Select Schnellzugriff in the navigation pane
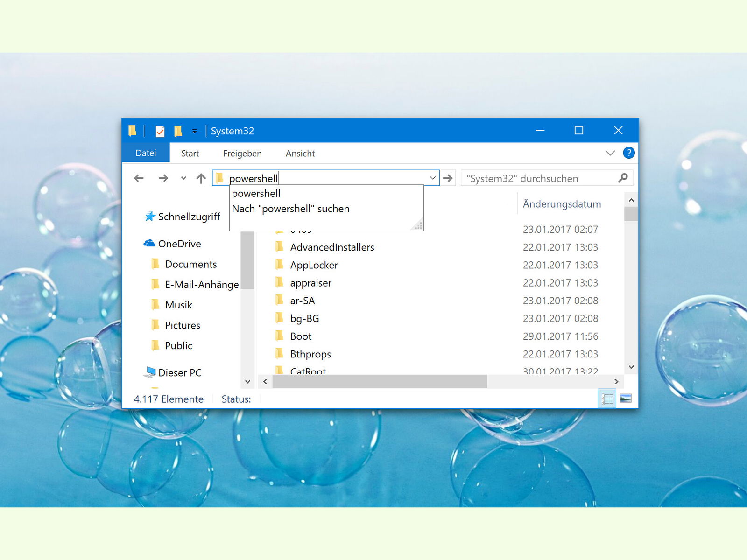747x560 pixels. (189, 217)
